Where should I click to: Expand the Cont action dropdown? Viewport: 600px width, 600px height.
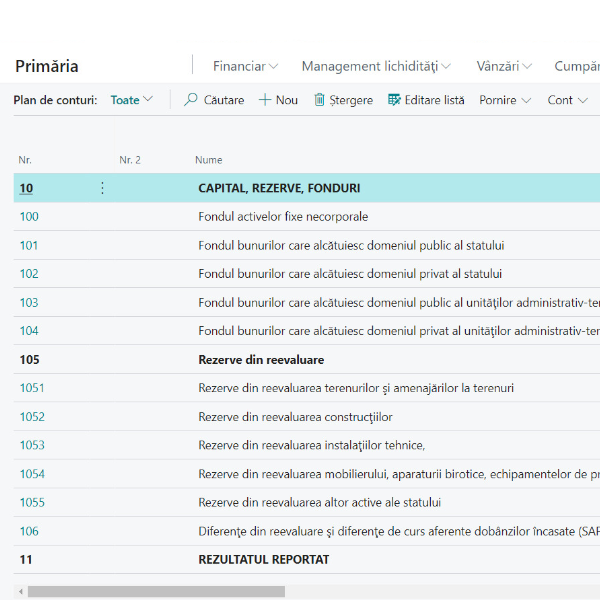(567, 100)
